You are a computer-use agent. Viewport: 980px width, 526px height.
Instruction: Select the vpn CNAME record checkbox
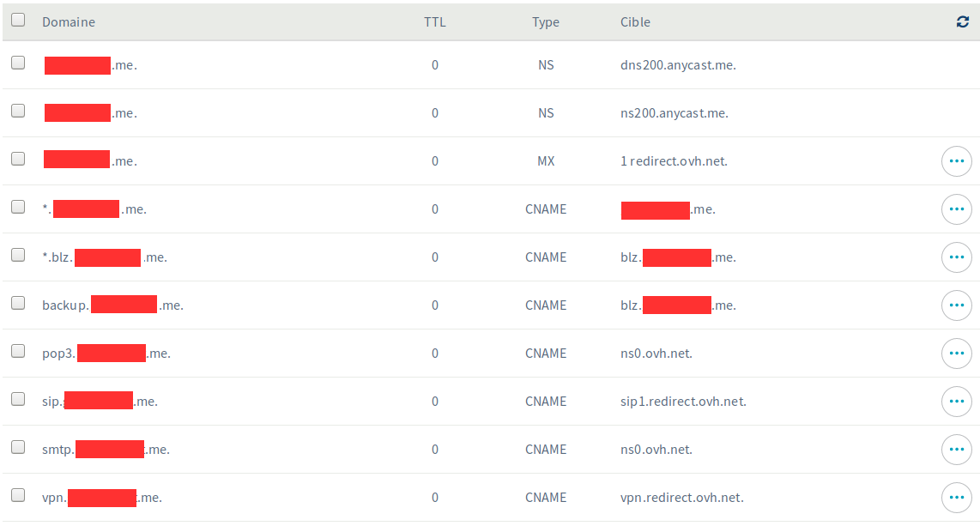point(18,496)
